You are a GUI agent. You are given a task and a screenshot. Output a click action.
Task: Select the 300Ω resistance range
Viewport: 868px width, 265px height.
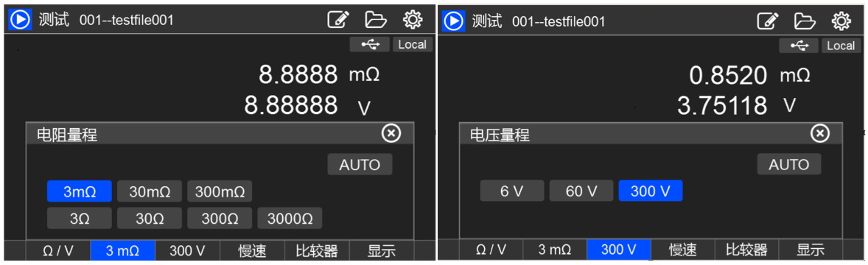(x=220, y=219)
